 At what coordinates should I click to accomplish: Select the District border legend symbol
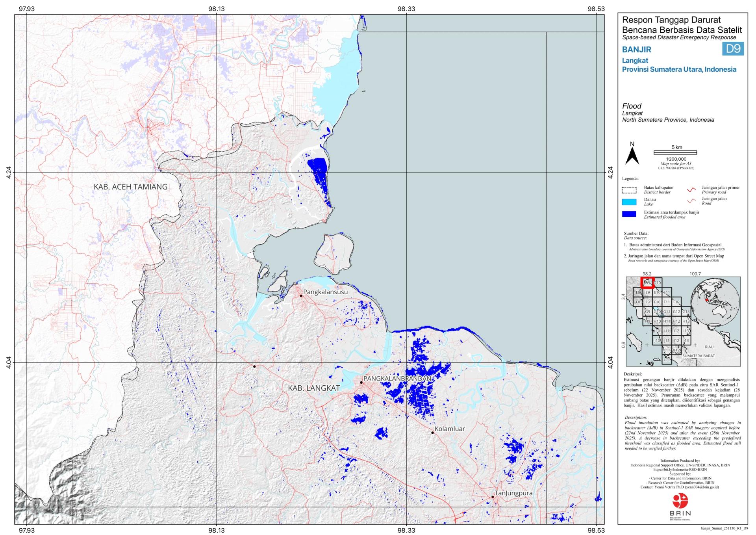629,190
